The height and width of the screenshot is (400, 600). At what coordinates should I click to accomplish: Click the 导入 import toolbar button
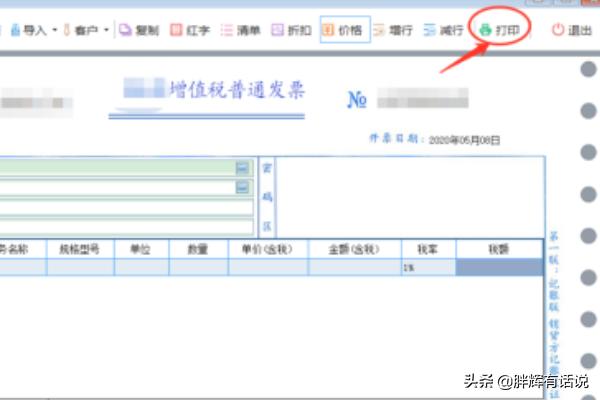pos(28,30)
